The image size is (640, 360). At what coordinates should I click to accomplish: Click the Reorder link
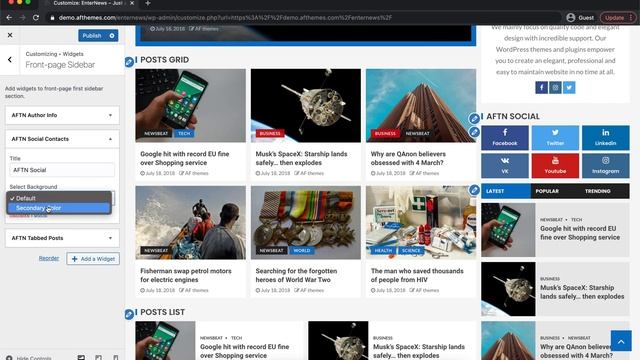[x=49, y=258]
